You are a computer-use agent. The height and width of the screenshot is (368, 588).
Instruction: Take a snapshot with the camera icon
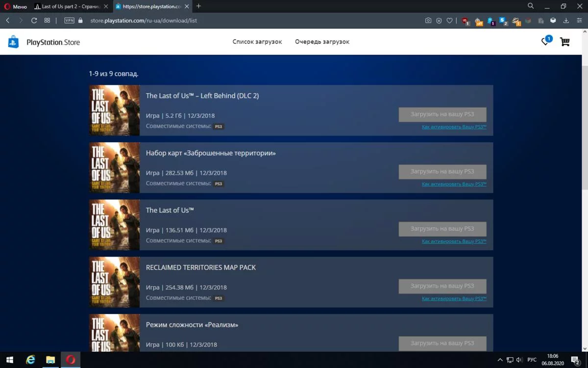(x=428, y=21)
